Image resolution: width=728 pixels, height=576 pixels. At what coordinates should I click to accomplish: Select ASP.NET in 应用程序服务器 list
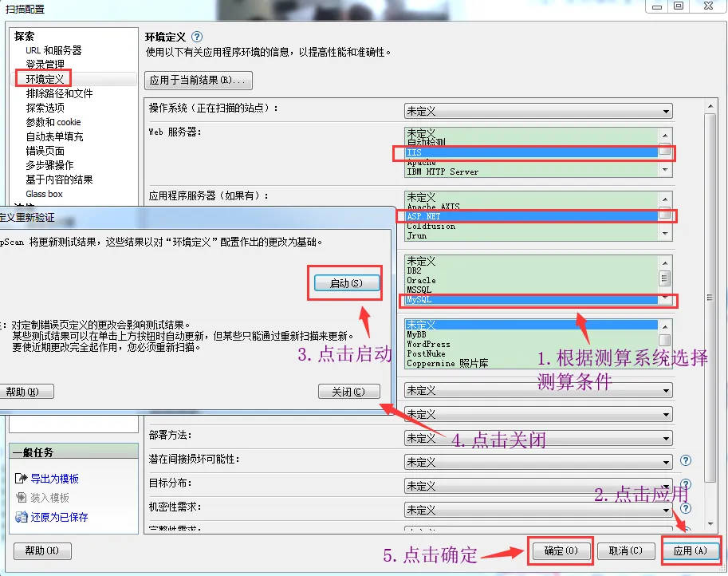532,216
